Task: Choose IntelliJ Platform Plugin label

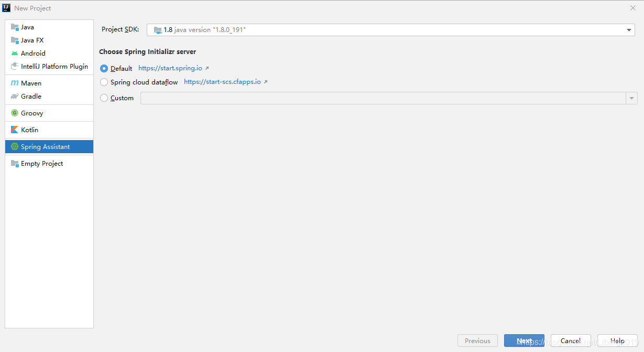Action: pos(54,67)
